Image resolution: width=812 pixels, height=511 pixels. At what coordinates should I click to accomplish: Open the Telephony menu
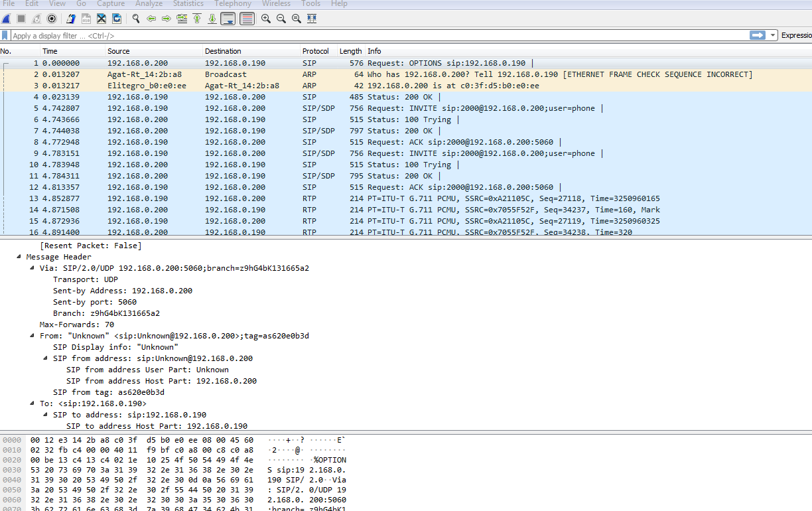[x=232, y=4]
